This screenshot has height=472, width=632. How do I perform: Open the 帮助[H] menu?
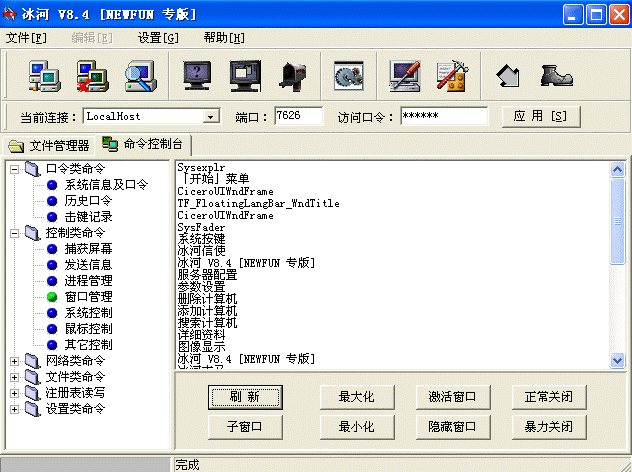[x=224, y=38]
